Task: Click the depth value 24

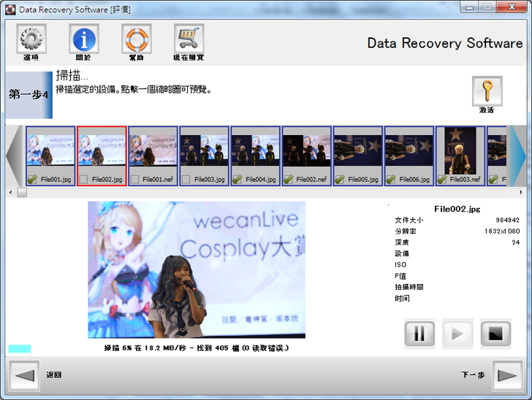Action: 516,242
